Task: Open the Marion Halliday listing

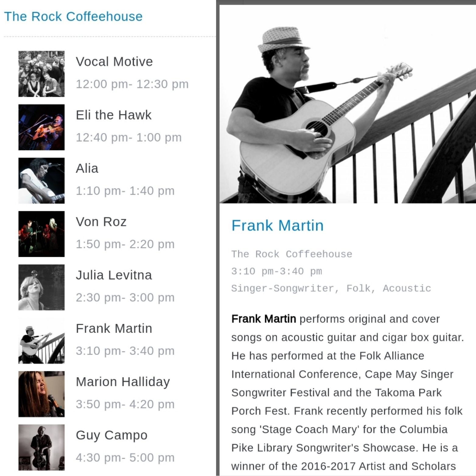Action: [123, 382]
